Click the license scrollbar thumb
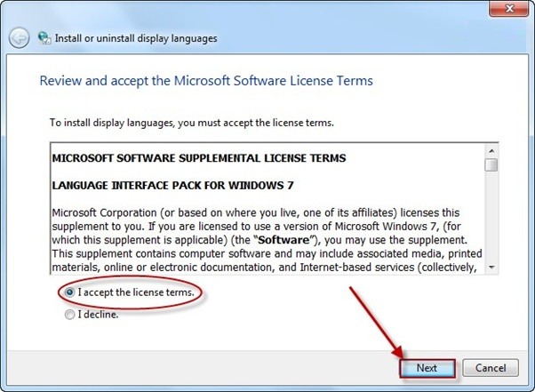 point(491,164)
